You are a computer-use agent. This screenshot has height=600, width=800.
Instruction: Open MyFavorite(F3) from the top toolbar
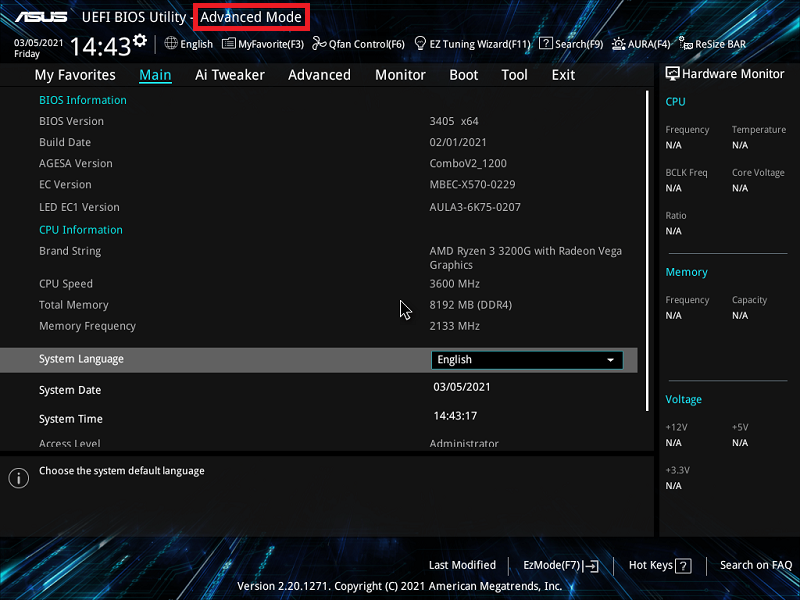pos(263,44)
